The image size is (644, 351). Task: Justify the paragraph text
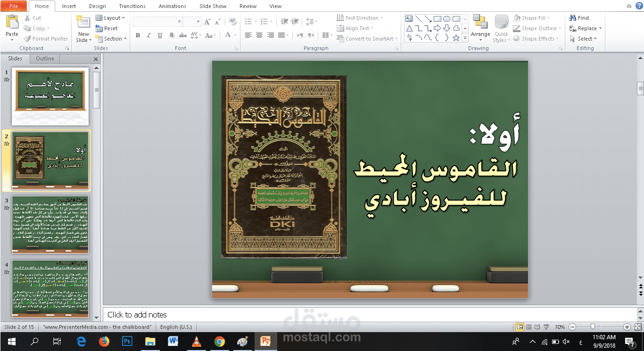pyautogui.click(x=281, y=35)
